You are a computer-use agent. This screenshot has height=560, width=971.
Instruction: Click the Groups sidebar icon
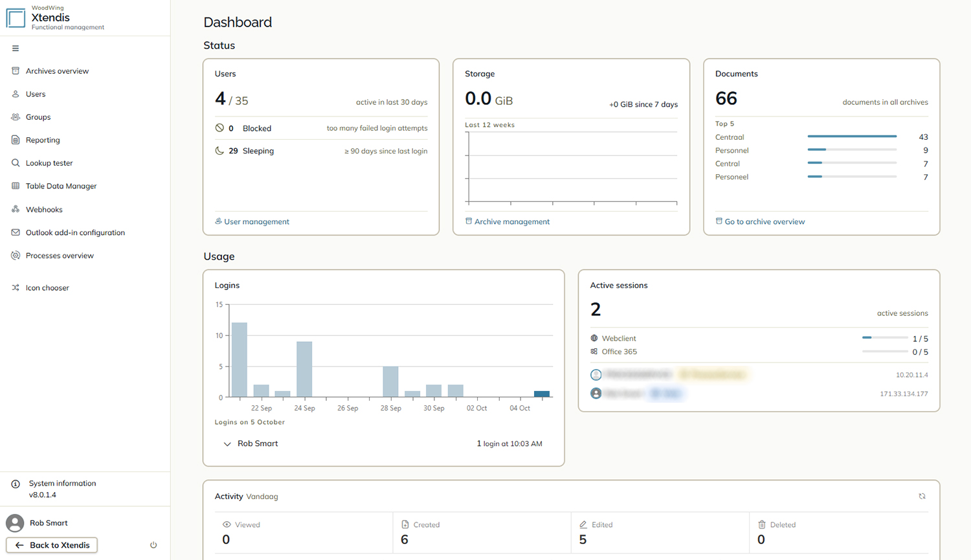pyautogui.click(x=16, y=117)
